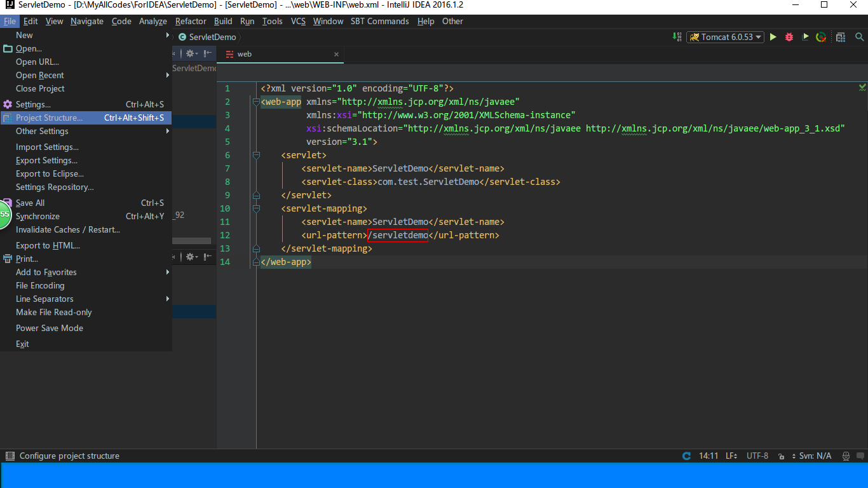
Task: Choose Open... with folder icon in File menu
Action: coord(86,48)
